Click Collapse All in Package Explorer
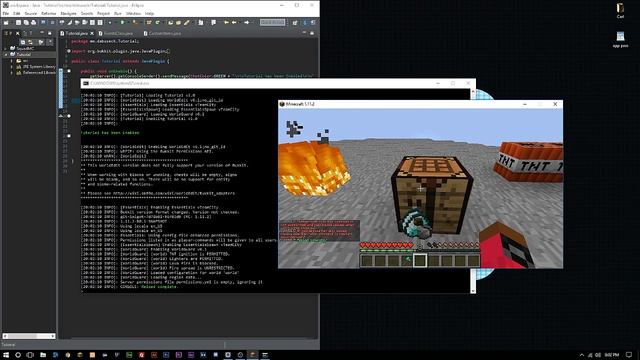 (x=23, y=42)
